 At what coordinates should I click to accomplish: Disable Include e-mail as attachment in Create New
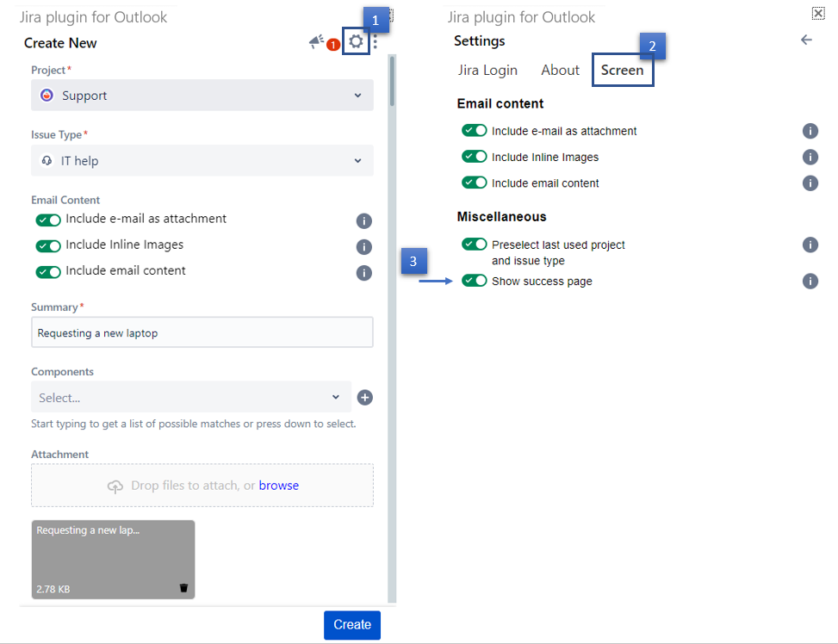click(48, 220)
